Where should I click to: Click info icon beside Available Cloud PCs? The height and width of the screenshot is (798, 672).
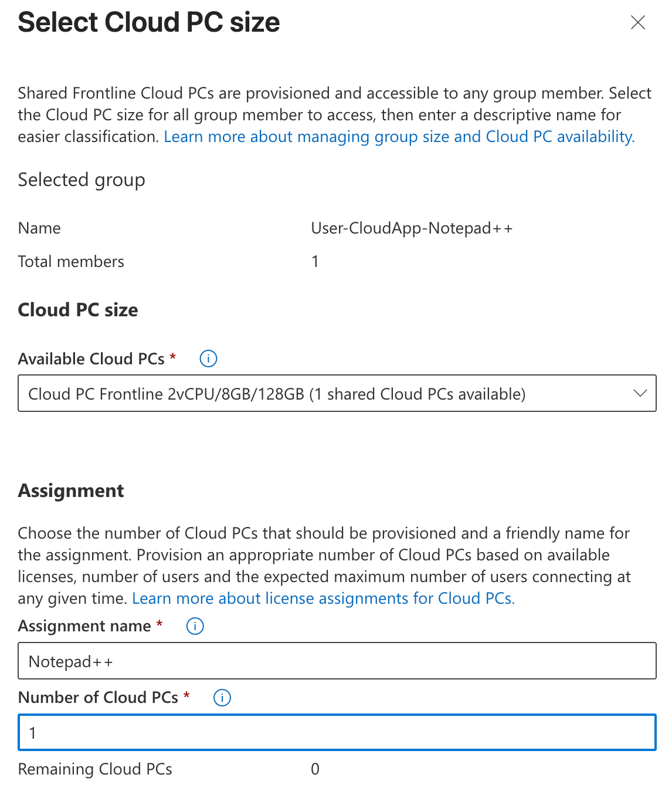(208, 359)
